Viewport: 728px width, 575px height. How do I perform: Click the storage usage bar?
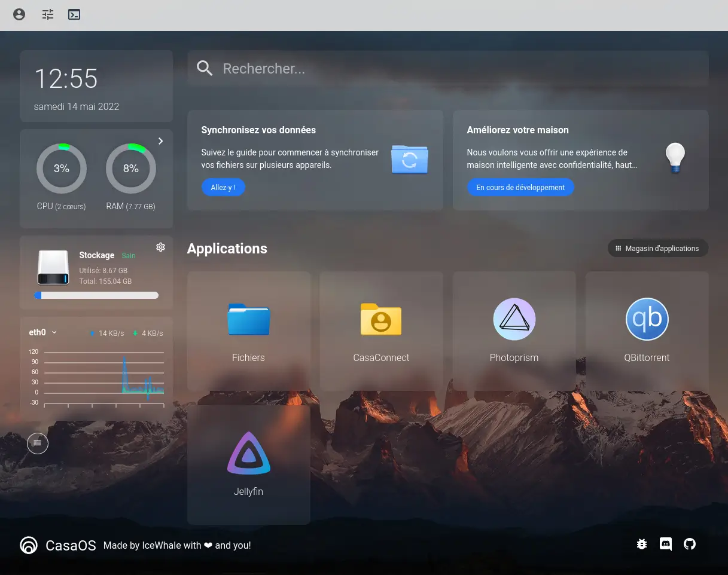(x=96, y=295)
